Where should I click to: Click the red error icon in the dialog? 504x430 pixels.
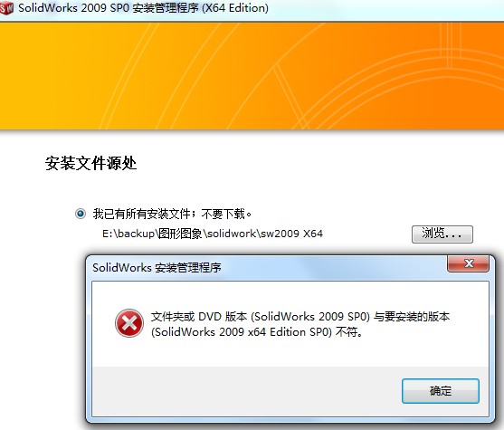[129, 323]
